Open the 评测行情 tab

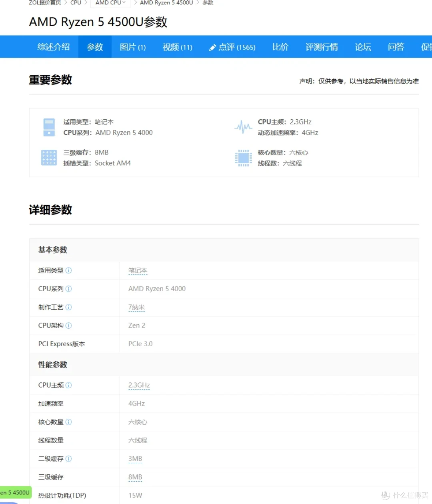[x=322, y=47]
